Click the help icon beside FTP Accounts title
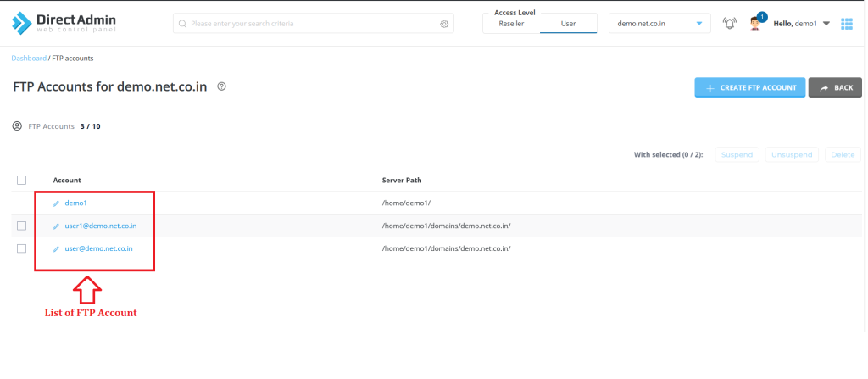Screen dimensions: 868x379 [221, 86]
